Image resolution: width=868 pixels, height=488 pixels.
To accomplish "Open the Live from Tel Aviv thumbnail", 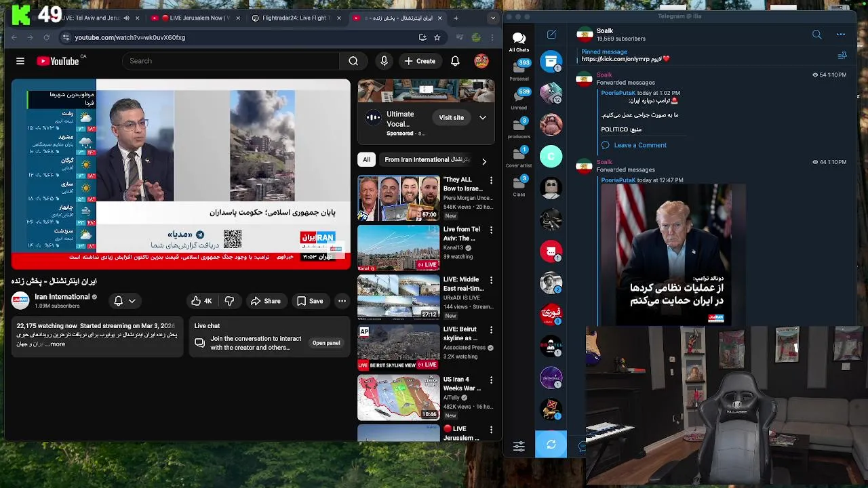I will (398, 249).
